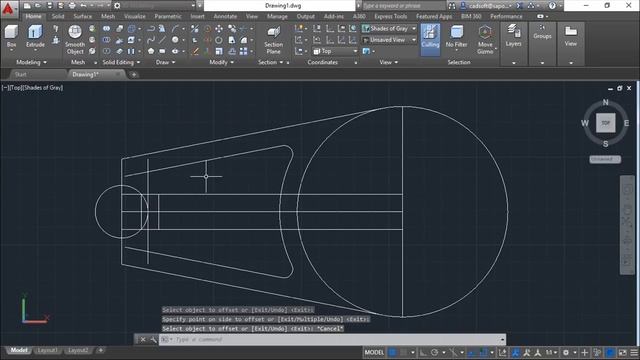Switch to the Mesh ribbon tab
Image resolution: width=640 pixels, height=360 pixels.
tap(108, 16)
